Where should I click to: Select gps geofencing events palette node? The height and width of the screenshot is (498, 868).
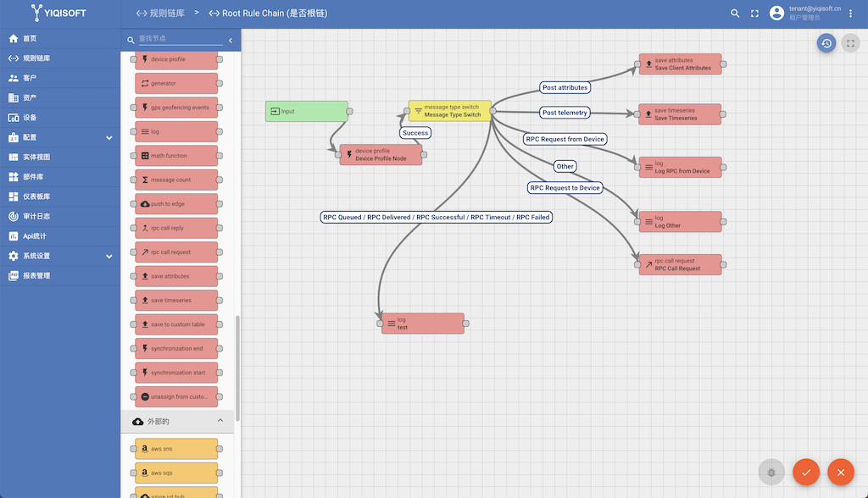click(x=176, y=108)
